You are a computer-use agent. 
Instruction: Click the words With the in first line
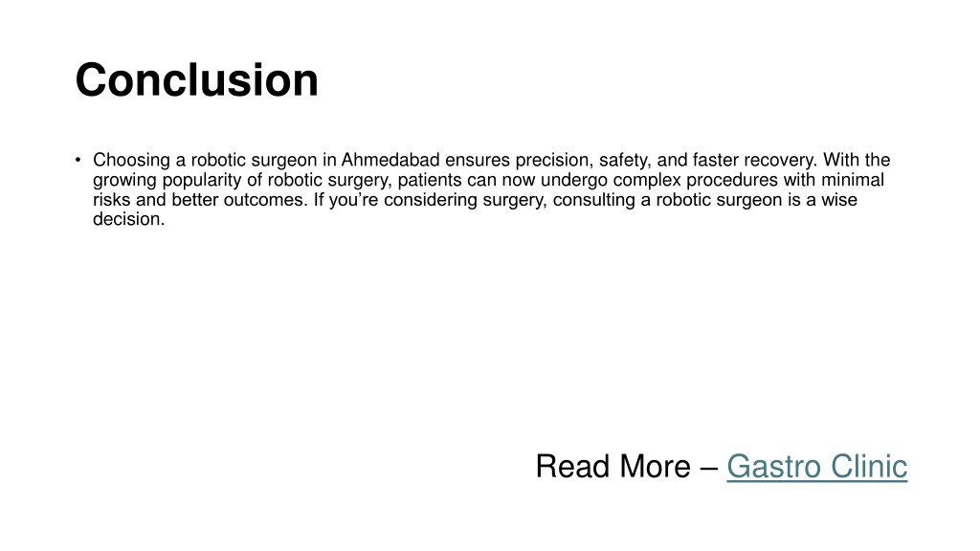pyautogui.click(x=857, y=160)
